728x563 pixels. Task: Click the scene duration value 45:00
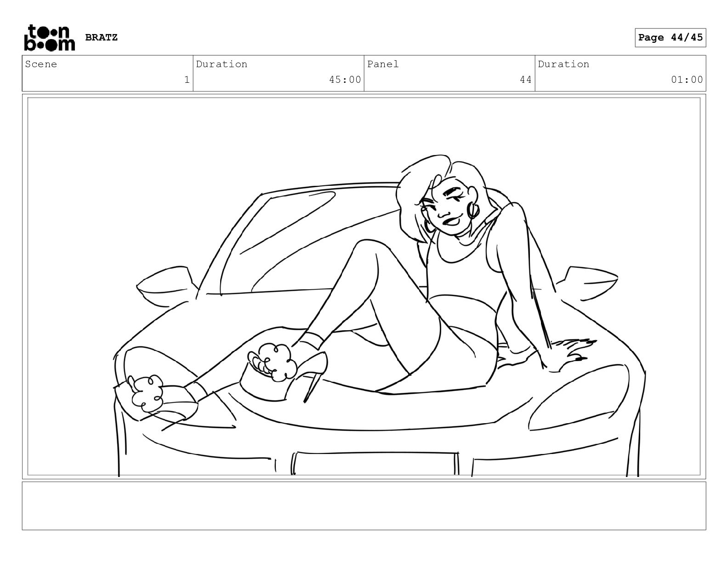pos(345,80)
